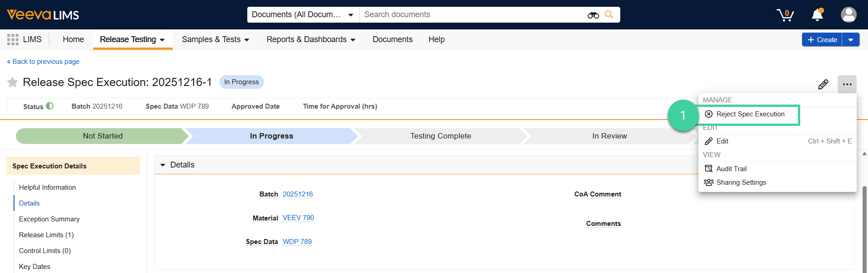Open the shopping cart icon

pos(785,15)
